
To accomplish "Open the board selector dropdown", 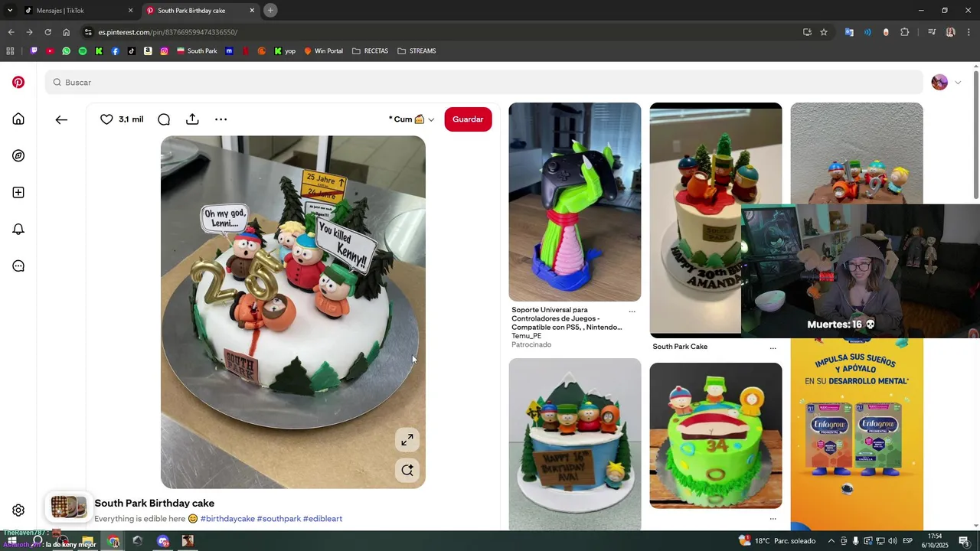I will tap(412, 119).
